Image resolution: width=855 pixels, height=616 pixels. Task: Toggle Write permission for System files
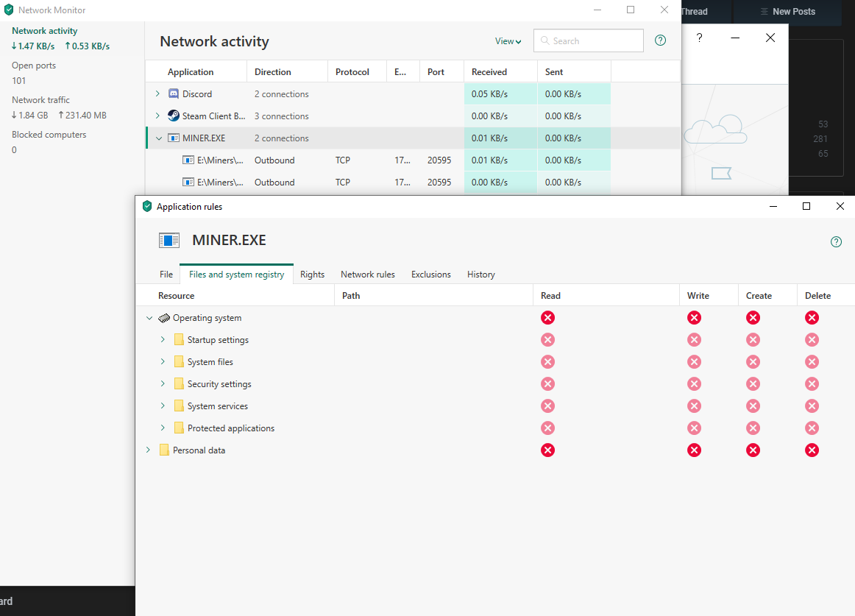pyautogui.click(x=694, y=362)
